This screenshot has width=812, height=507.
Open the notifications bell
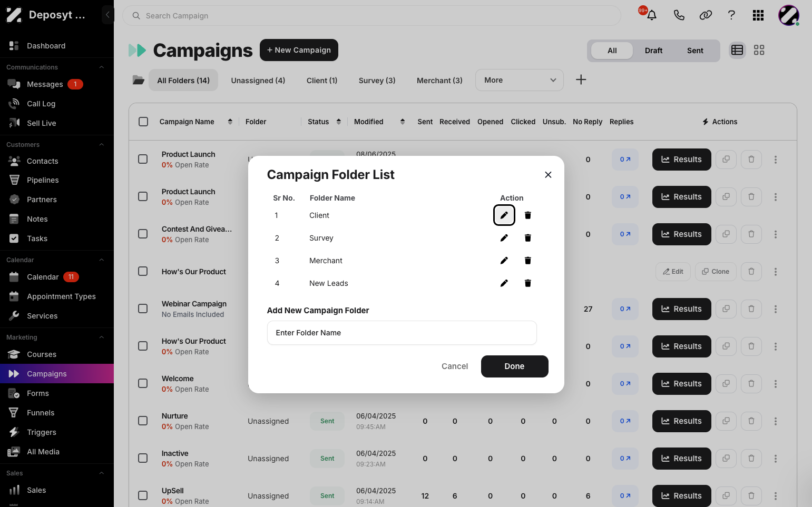click(x=651, y=15)
